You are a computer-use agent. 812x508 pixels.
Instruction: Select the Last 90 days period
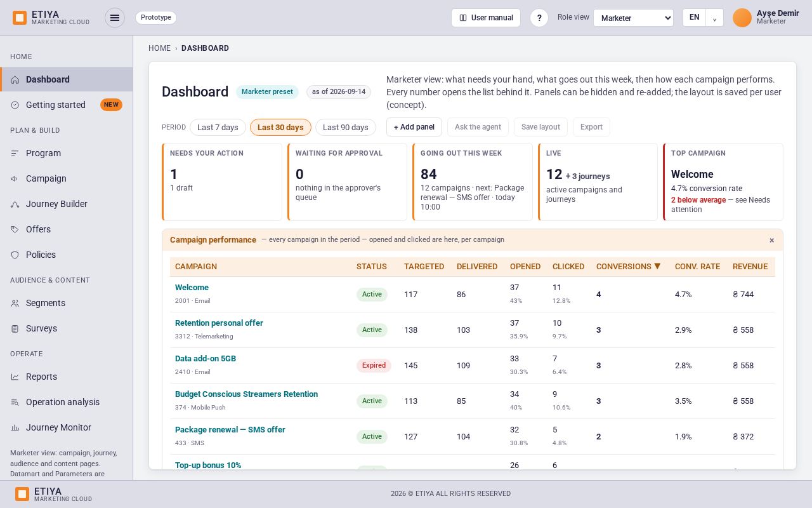[346, 127]
